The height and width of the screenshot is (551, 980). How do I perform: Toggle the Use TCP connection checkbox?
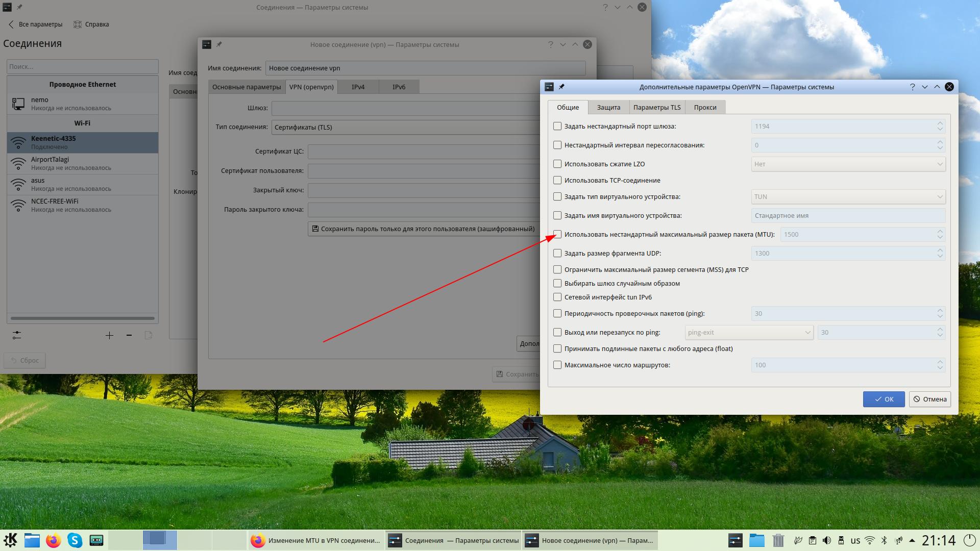[x=557, y=180]
